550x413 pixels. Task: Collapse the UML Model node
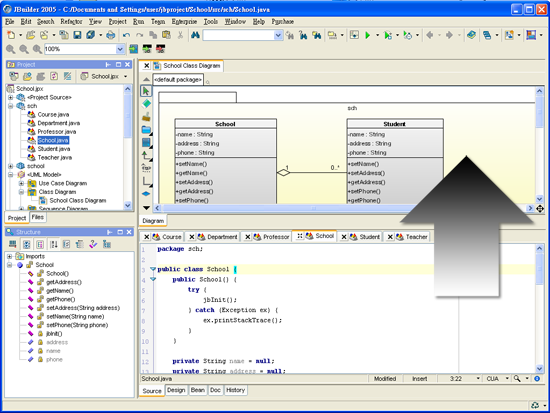(x=11, y=175)
